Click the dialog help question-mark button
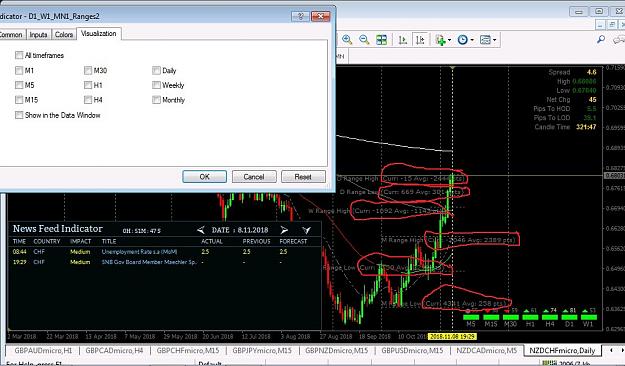625x366 pixels. pyautogui.click(x=301, y=16)
